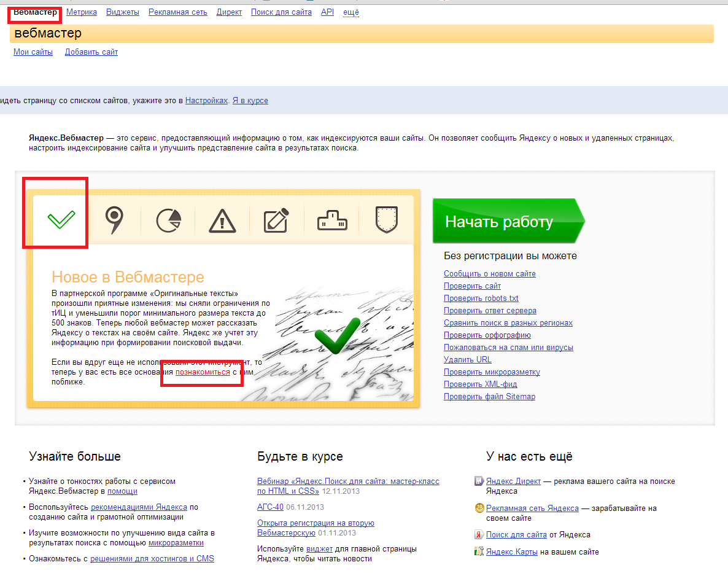Go to Виджеты in the top navigation
The width and height of the screenshot is (728, 573).
[x=123, y=12]
